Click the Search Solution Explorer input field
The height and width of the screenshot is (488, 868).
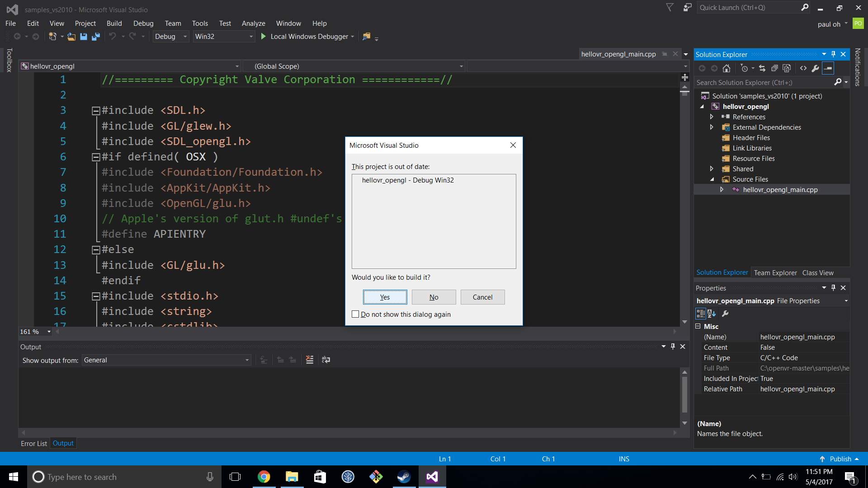pyautogui.click(x=764, y=82)
